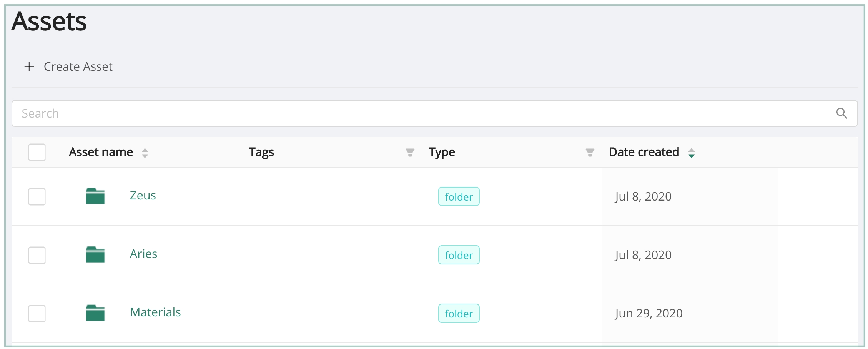Click the Aries folder icon

coord(95,254)
